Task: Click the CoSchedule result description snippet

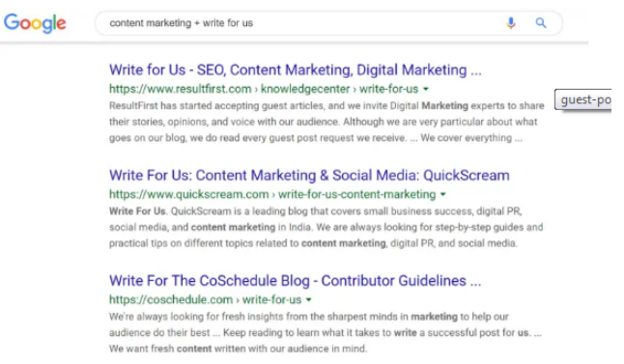Action: tap(326, 332)
